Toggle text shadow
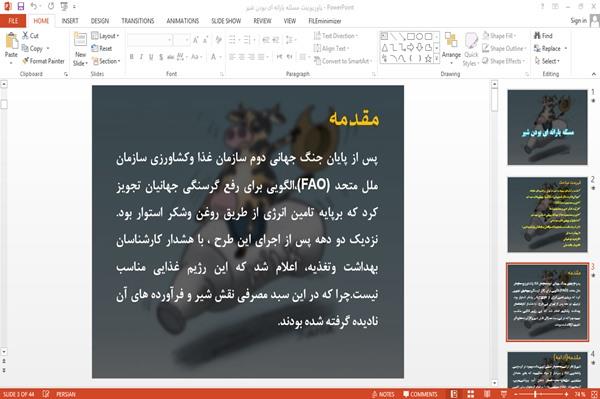Screen dimensions: 600x399 point(161,57)
